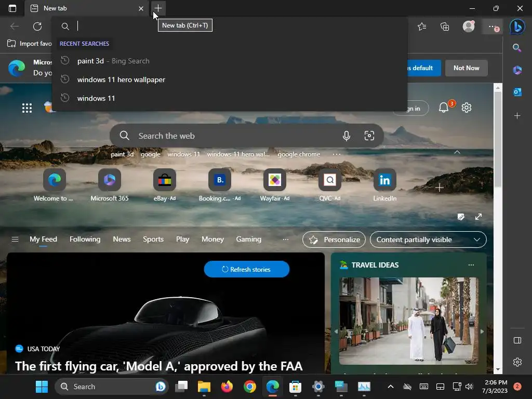This screenshot has height=399, width=532.
Task: Click the Personalize button
Action: [x=334, y=240]
